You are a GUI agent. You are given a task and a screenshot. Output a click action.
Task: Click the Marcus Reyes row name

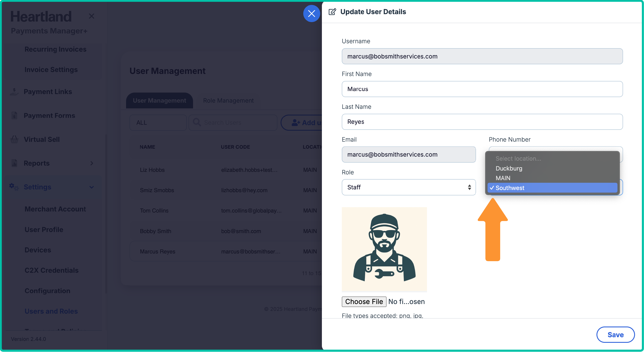[158, 252]
